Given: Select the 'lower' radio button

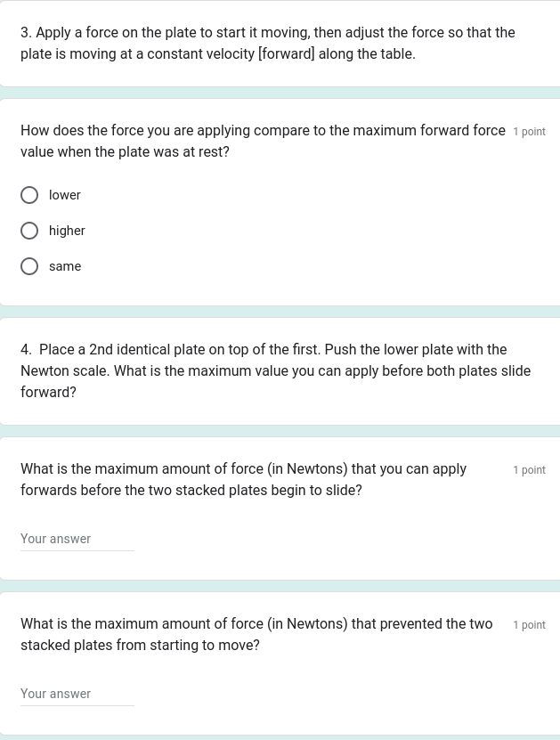Looking at the screenshot, I should pyautogui.click(x=29, y=195).
